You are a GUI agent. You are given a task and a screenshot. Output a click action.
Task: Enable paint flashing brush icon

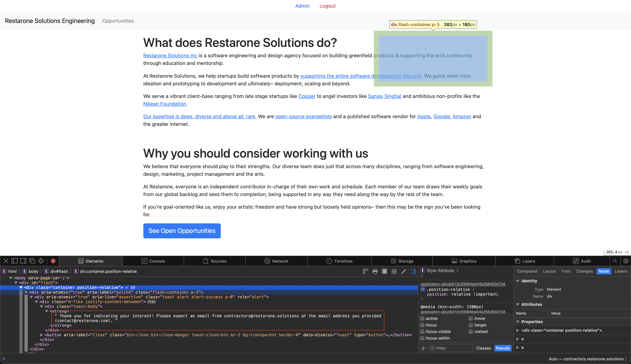click(x=404, y=271)
